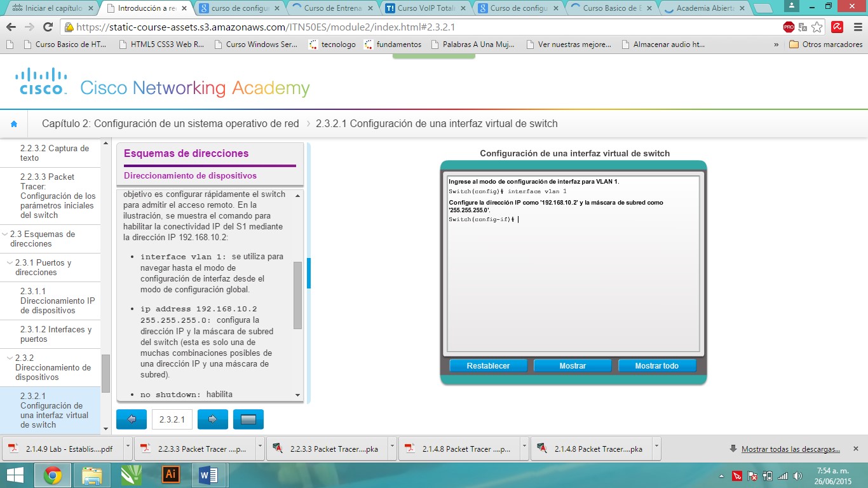Open HTML5 CSS3 Web R bookmark

coord(161,44)
